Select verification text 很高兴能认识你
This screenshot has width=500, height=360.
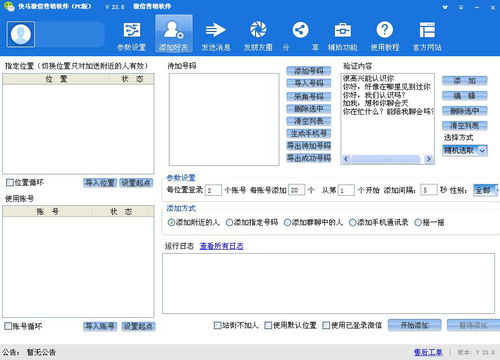coord(369,78)
